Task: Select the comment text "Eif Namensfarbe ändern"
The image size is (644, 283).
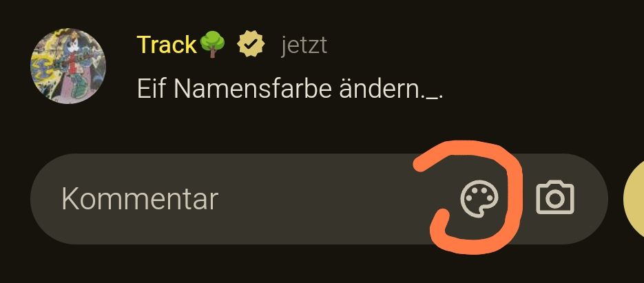Action: [x=287, y=88]
